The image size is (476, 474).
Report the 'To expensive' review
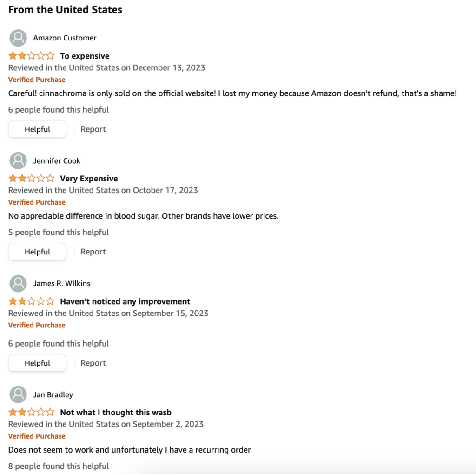click(x=93, y=129)
